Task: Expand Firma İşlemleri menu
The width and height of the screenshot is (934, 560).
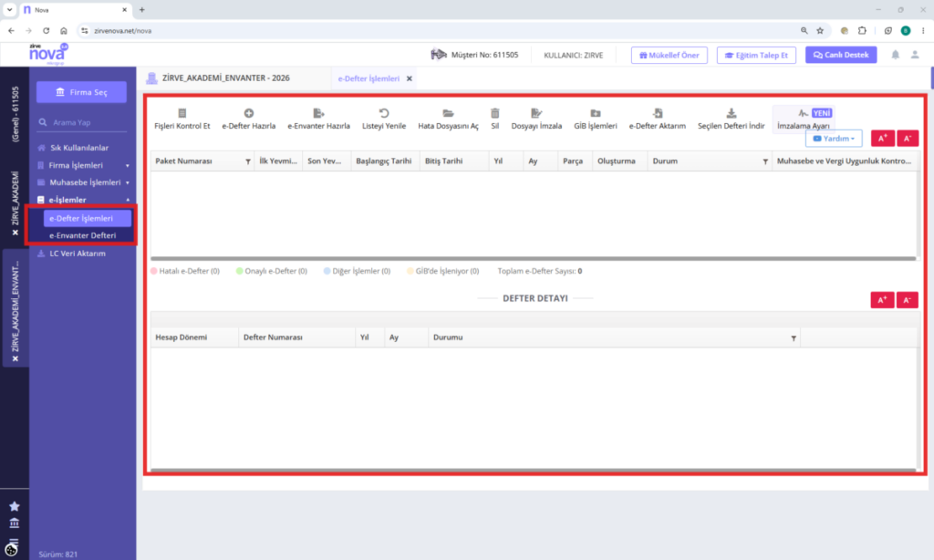Action: (x=83, y=165)
